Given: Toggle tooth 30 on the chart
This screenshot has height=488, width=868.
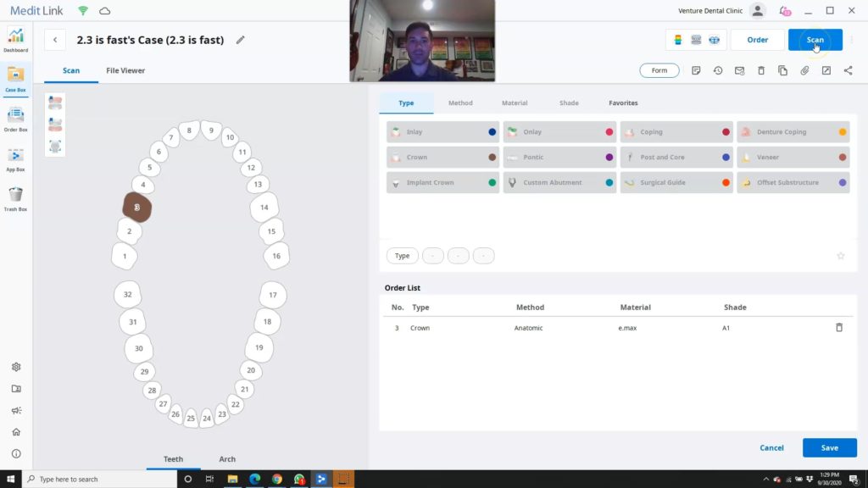Looking at the screenshot, I should 138,348.
